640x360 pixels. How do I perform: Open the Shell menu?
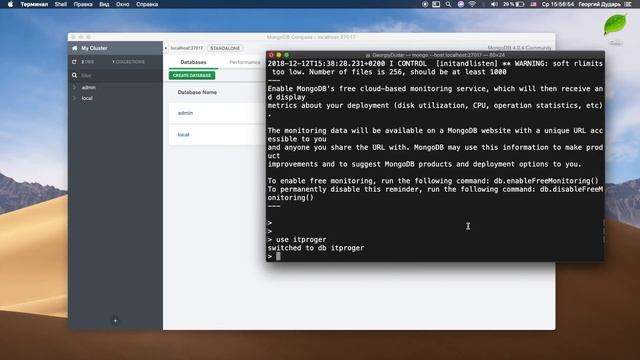click(61, 4)
